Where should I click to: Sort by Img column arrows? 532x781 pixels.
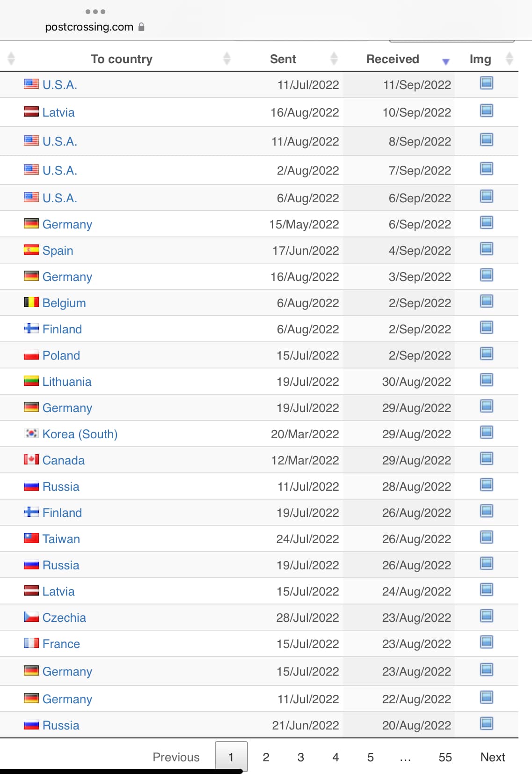[510, 59]
